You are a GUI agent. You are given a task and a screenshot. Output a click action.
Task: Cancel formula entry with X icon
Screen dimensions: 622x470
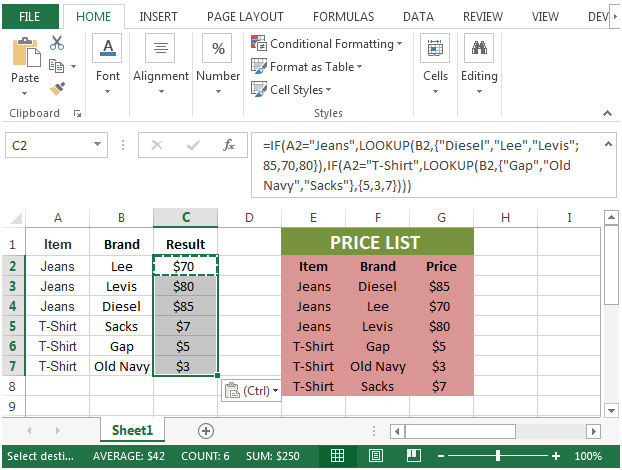pyautogui.click(x=157, y=145)
